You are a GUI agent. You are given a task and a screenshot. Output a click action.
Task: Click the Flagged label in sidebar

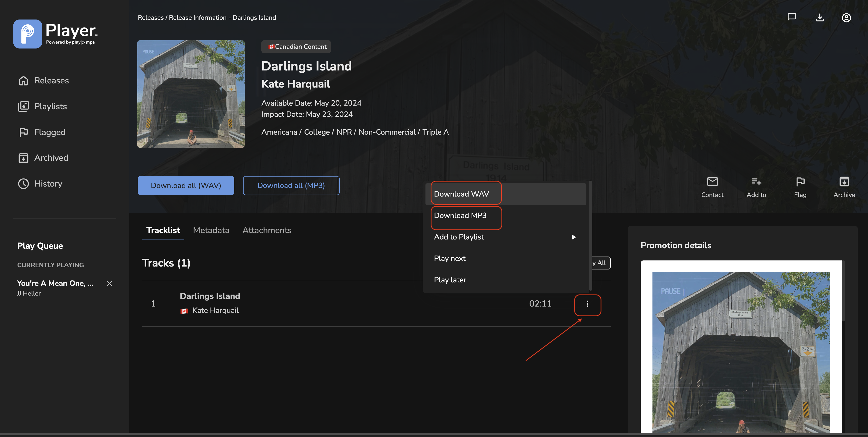[50, 132]
